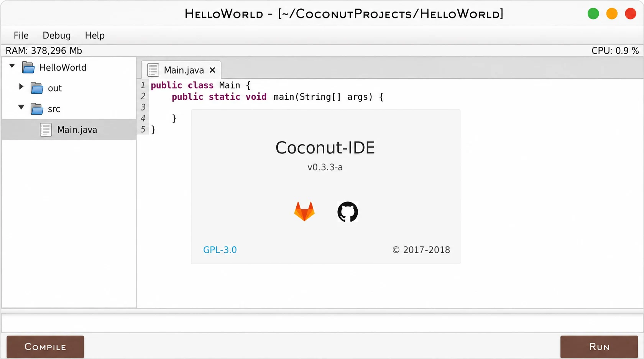The image size is (644, 359).
Task: Open the Debug menu
Action: click(57, 35)
